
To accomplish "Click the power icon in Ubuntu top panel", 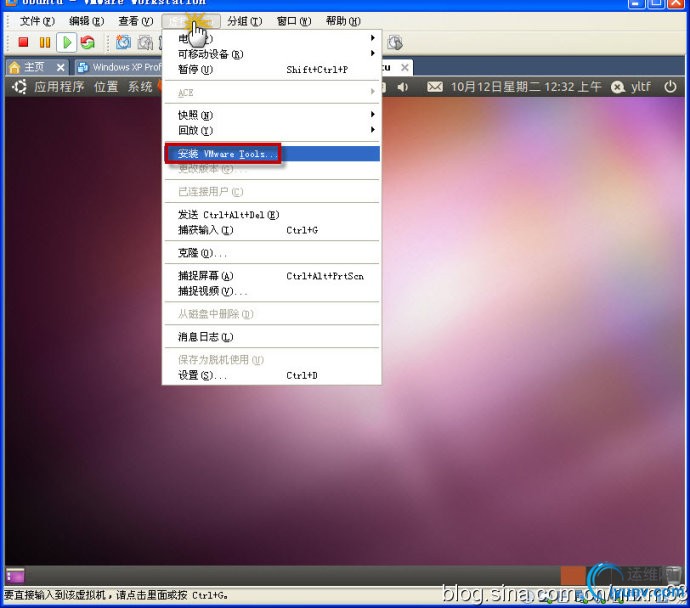I will click(x=670, y=87).
